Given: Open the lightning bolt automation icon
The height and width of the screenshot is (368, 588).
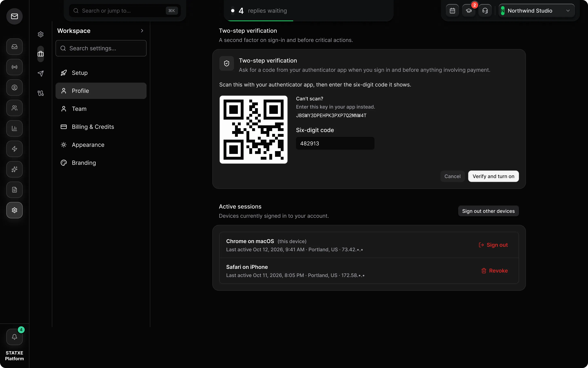Looking at the screenshot, I should 14,149.
